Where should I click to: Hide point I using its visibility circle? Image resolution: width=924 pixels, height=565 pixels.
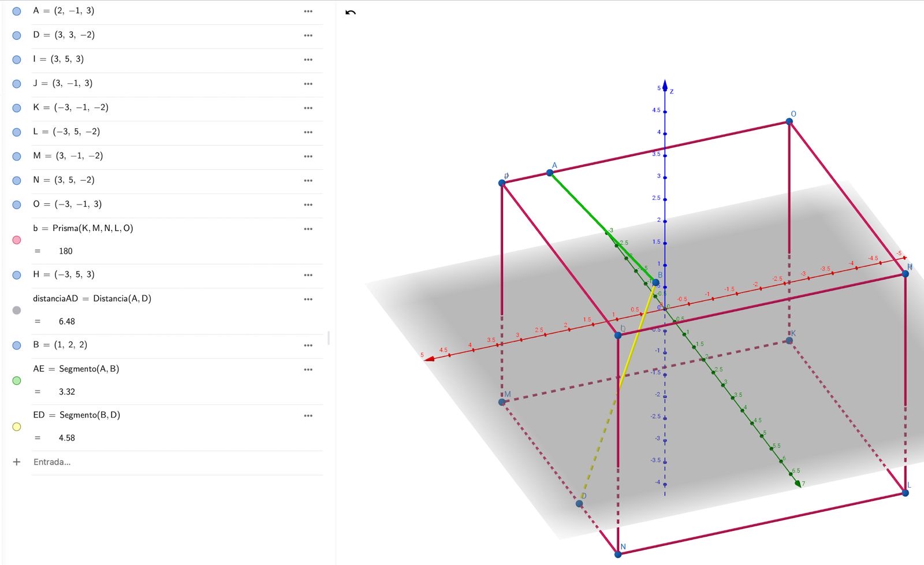click(x=17, y=60)
